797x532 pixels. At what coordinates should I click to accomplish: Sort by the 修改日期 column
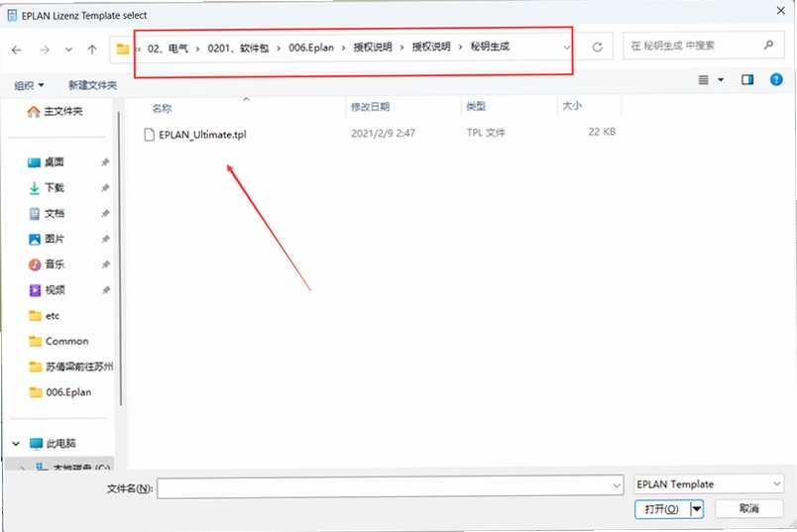point(370,107)
